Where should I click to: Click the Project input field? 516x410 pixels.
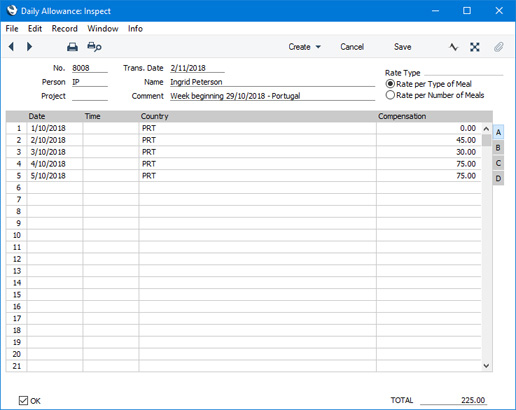tap(90, 96)
